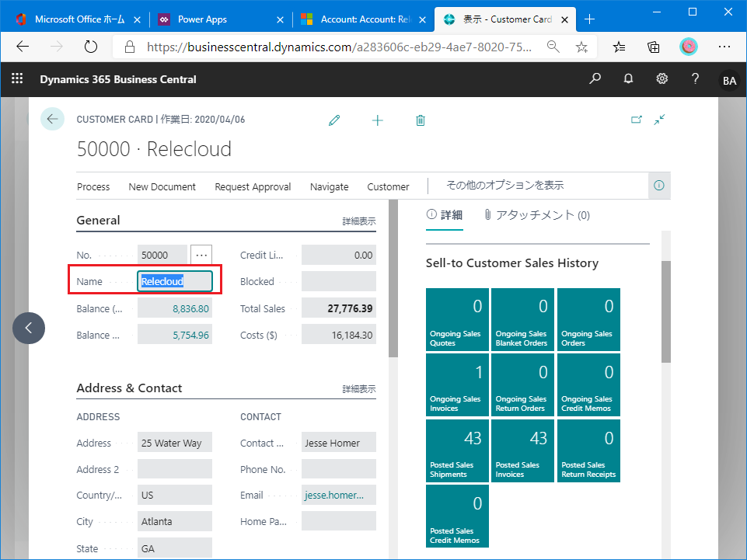Click the Total Sales value 27,776.39
The image size is (747, 560).
(339, 308)
